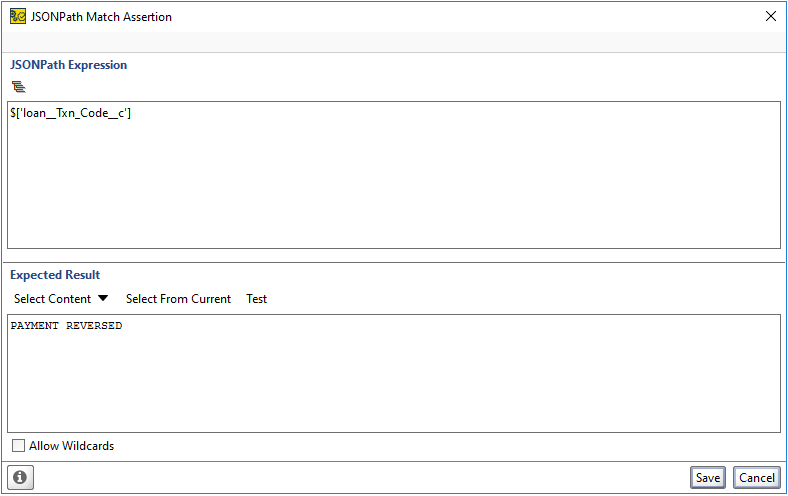Screen dimensions: 788x496
Task: Open the Select Content dropdown
Action: tap(53, 299)
